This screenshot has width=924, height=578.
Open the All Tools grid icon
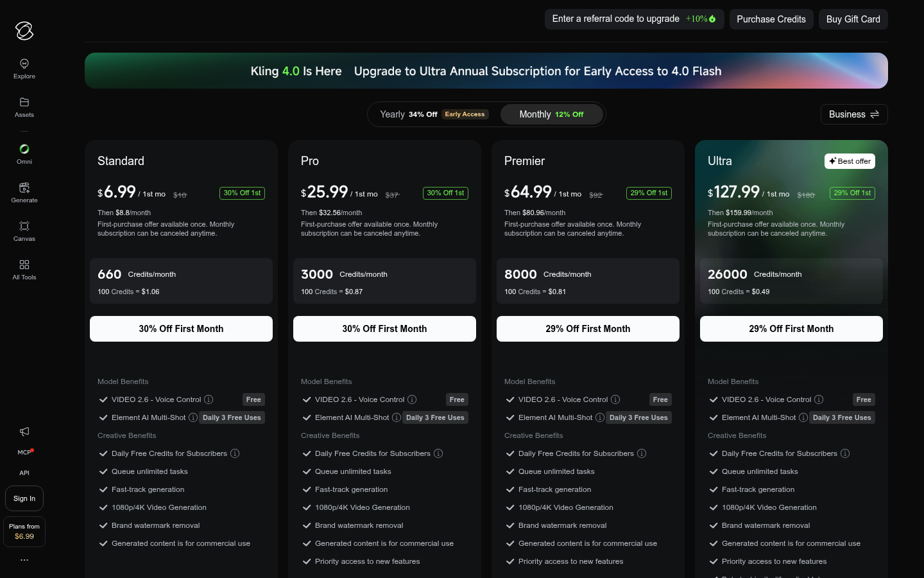[24, 265]
